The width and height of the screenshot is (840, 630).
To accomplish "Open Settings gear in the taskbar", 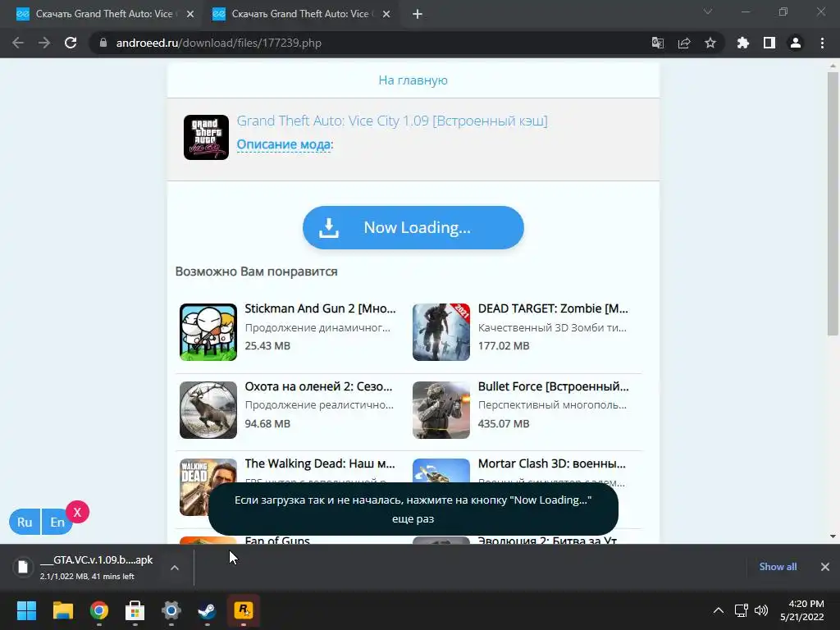I will 171,610.
